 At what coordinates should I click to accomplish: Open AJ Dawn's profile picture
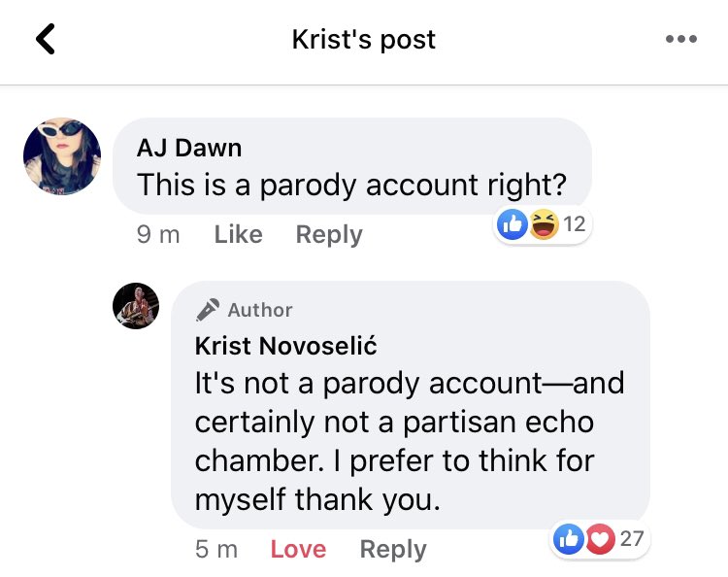pyautogui.click(x=62, y=156)
